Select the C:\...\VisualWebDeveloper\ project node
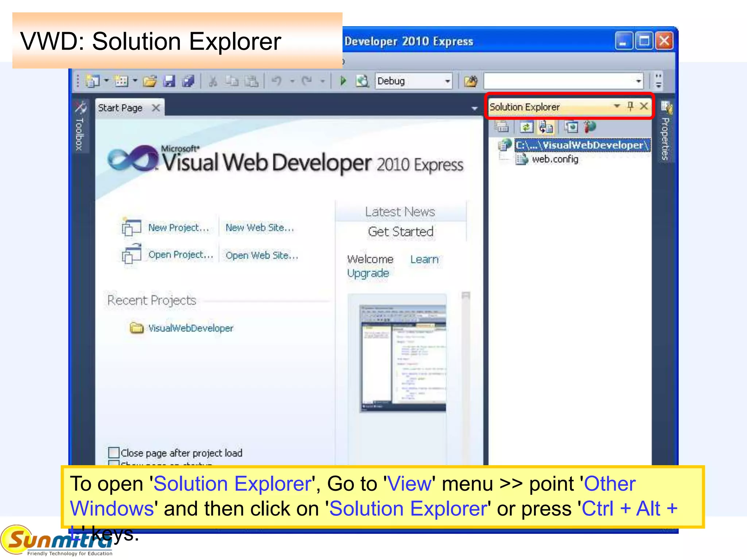 582,145
